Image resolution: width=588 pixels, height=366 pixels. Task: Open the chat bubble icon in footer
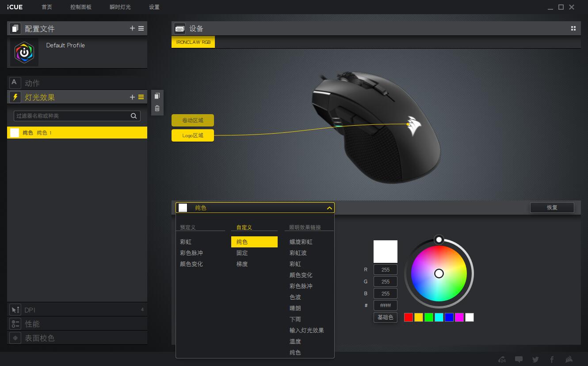(519, 359)
